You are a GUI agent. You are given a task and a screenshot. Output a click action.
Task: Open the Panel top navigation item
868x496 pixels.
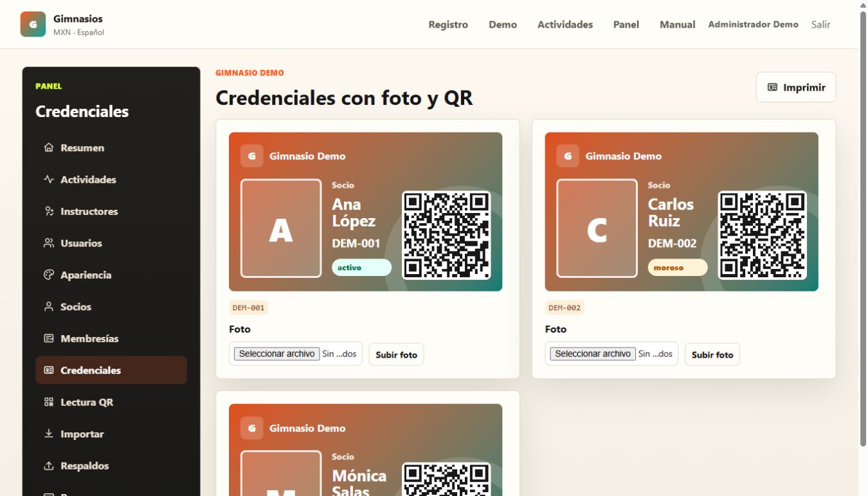[x=626, y=24]
